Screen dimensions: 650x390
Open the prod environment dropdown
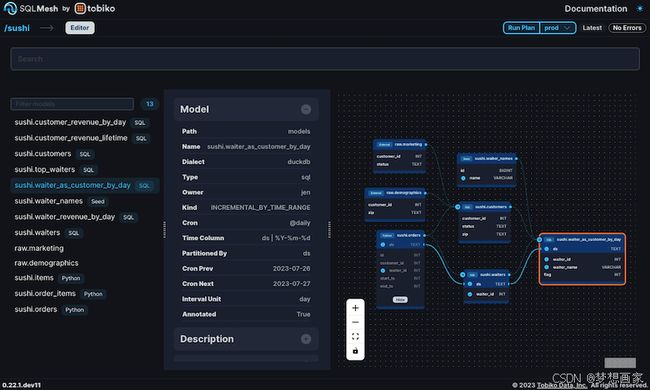[558, 28]
